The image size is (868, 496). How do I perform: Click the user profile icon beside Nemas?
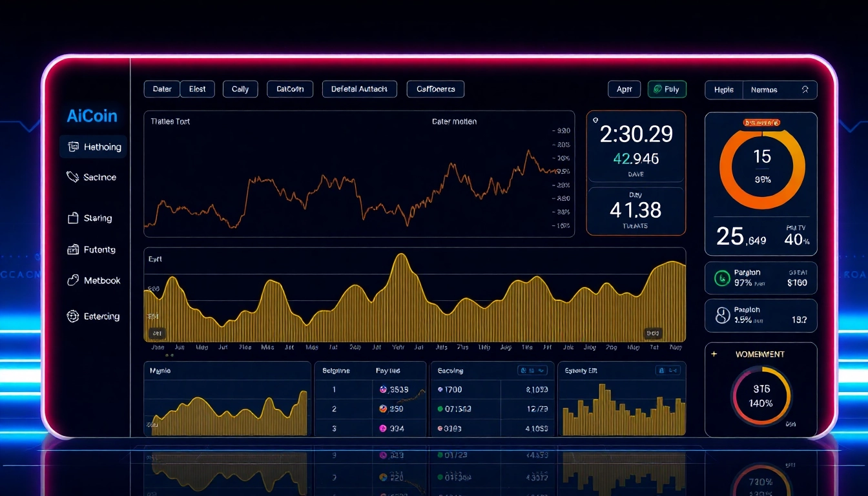tap(805, 90)
